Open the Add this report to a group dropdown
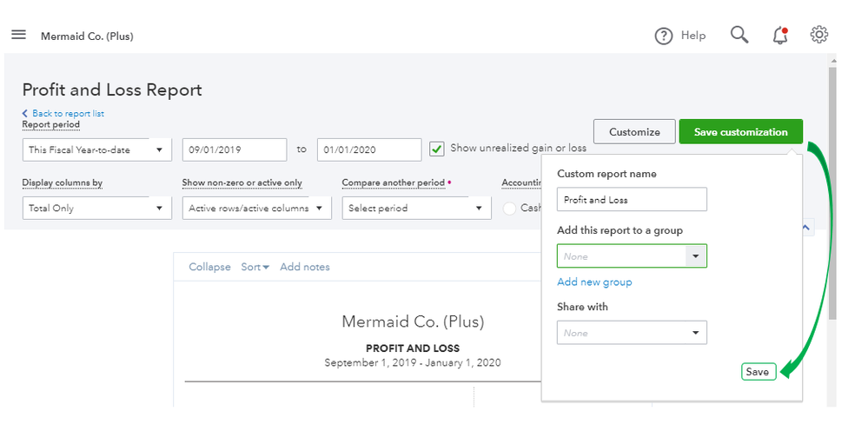The width and height of the screenshot is (868, 431). 632,256
